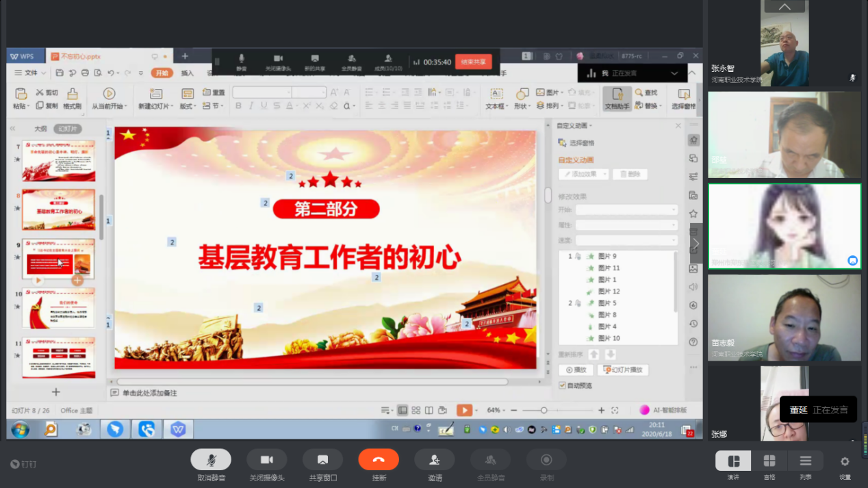Click 幻灯片播放 in animation pane
The height and width of the screenshot is (488, 868).
[623, 370]
